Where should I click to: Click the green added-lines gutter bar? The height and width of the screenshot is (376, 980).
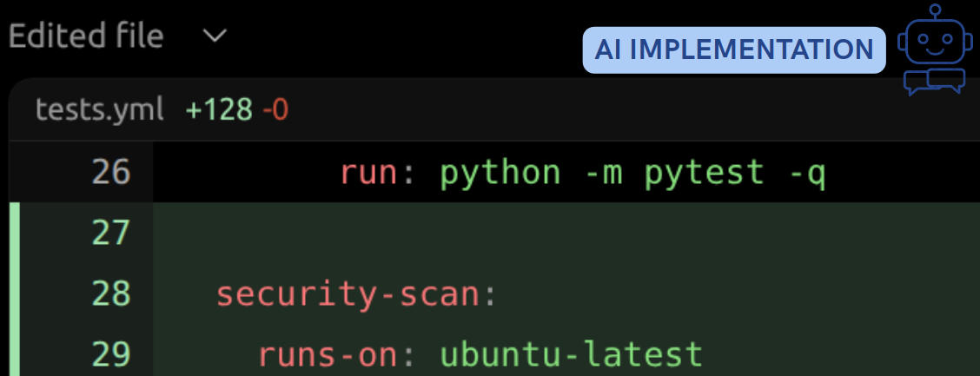(x=13, y=288)
